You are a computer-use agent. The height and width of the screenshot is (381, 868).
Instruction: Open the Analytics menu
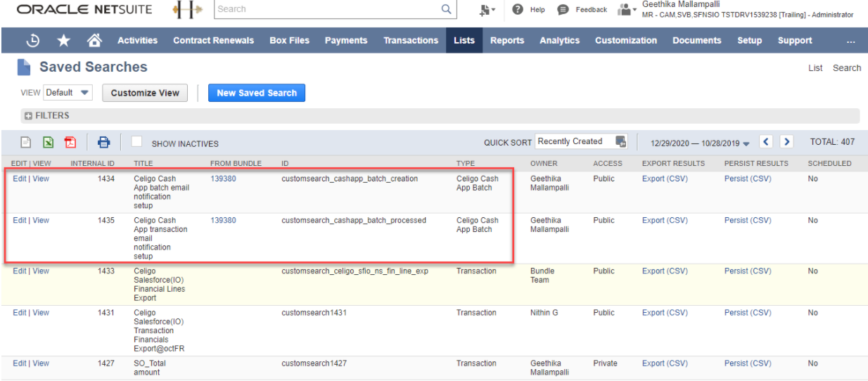point(560,41)
